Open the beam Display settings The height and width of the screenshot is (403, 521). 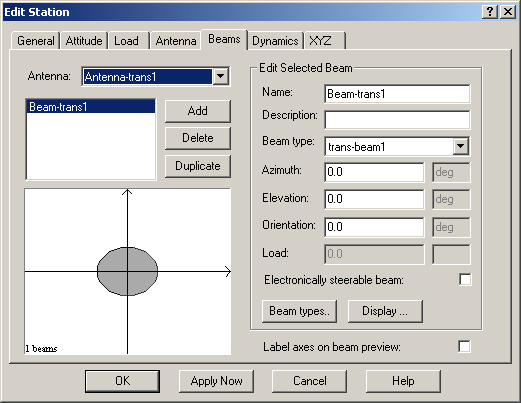[385, 311]
